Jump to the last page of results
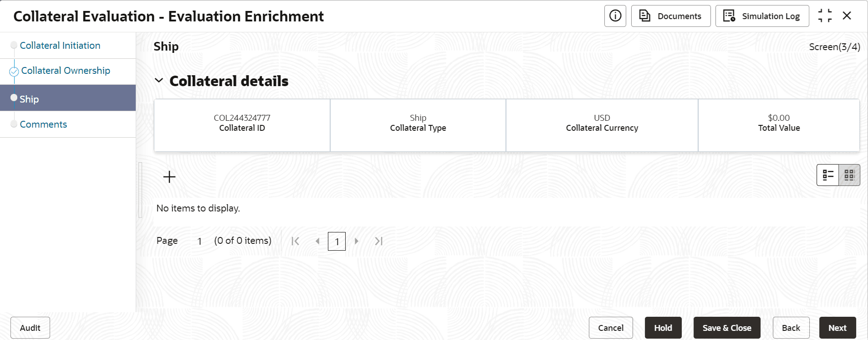This screenshot has width=868, height=340. click(378, 241)
